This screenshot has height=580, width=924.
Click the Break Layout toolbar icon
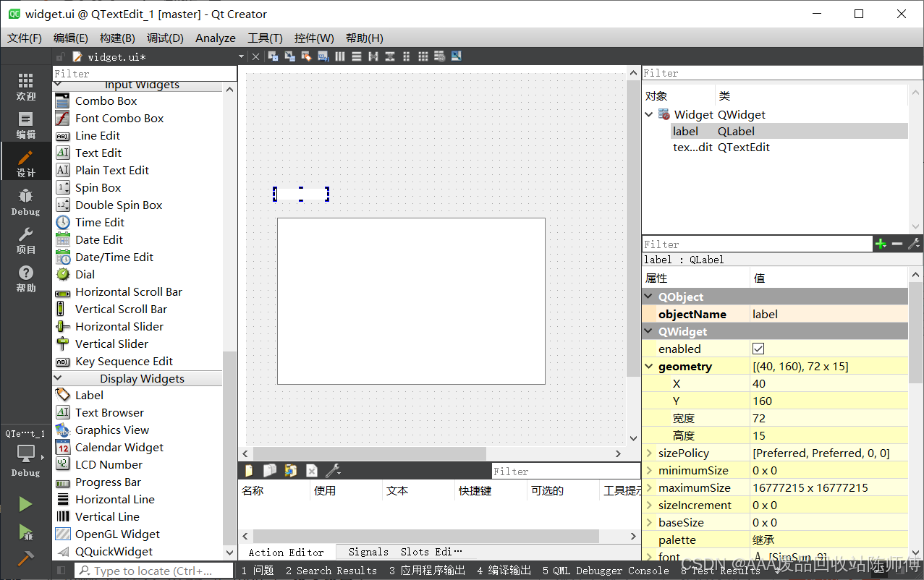click(x=440, y=56)
